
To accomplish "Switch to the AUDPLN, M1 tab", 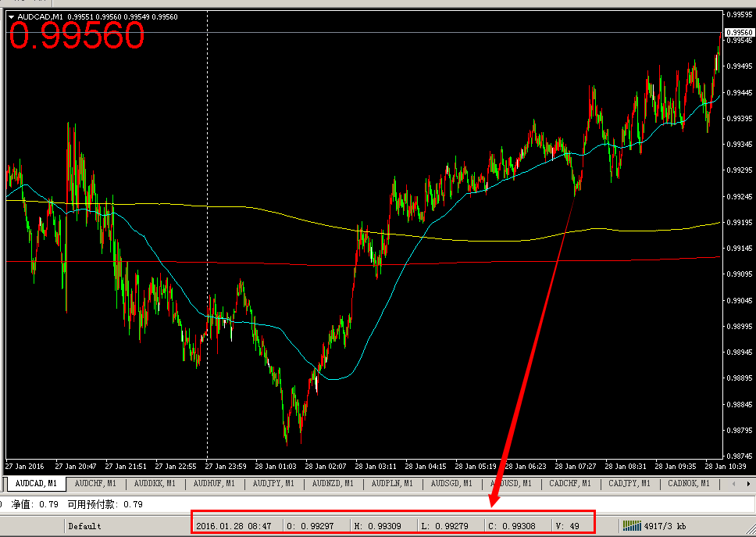I will tap(392, 484).
